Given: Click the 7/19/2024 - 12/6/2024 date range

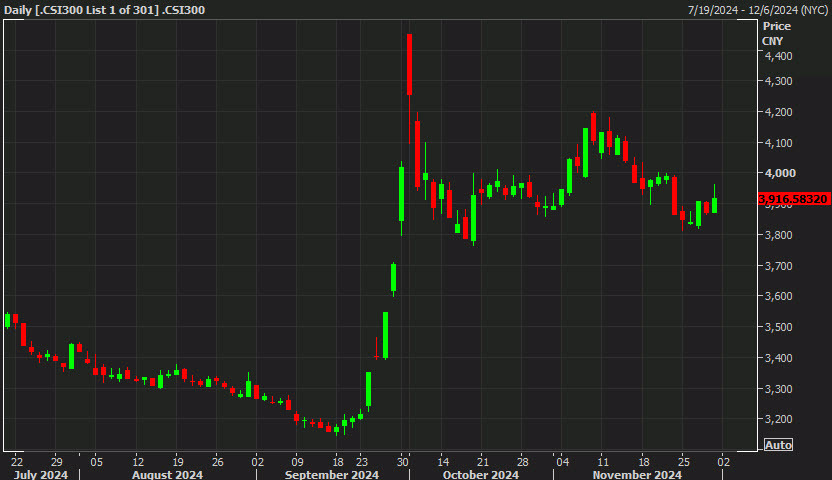Looking at the screenshot, I should (757, 10).
